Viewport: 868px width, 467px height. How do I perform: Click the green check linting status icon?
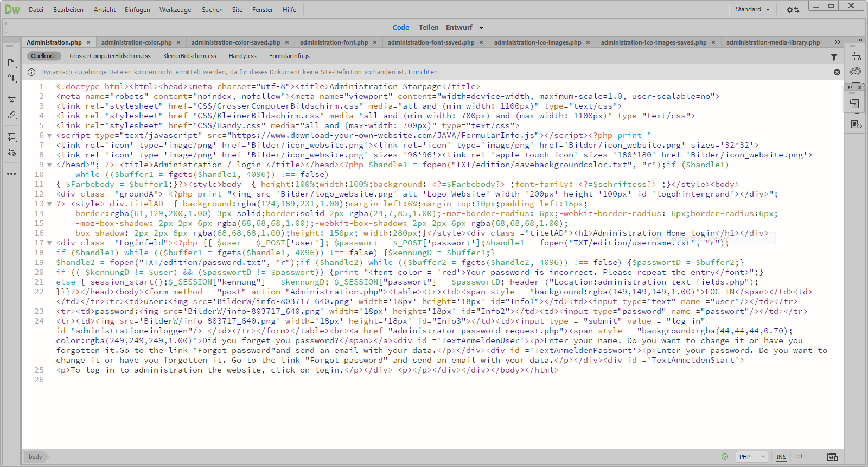[725, 457]
